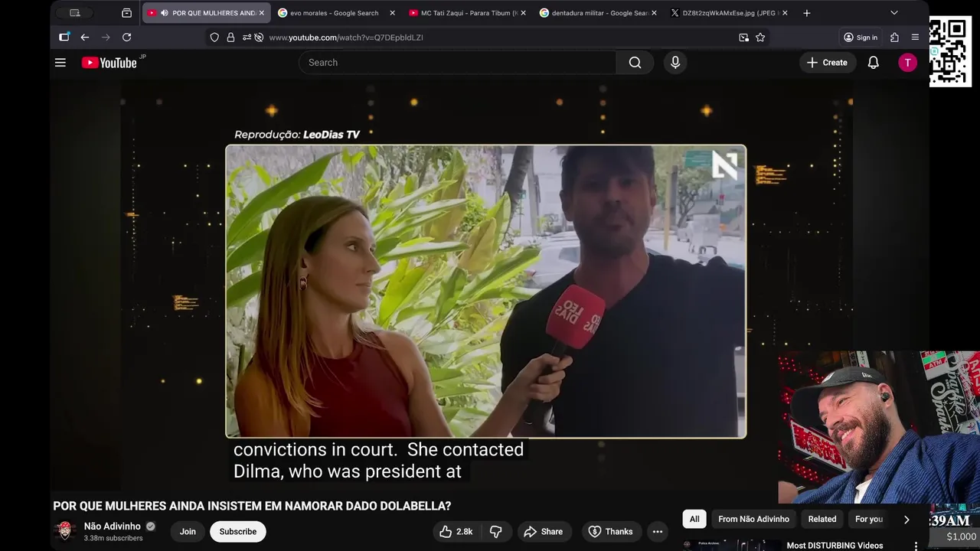980x551 pixels.
Task: Open picture-in-picture icon in address bar
Action: click(743, 37)
